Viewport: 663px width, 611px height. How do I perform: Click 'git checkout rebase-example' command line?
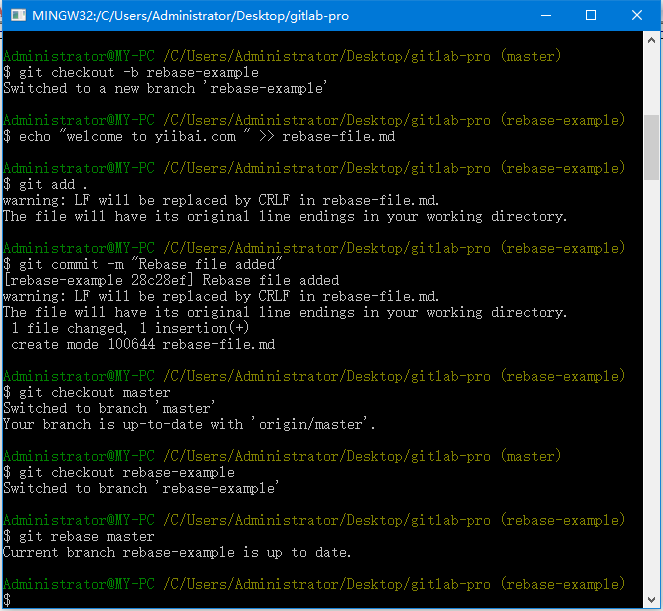(119, 472)
